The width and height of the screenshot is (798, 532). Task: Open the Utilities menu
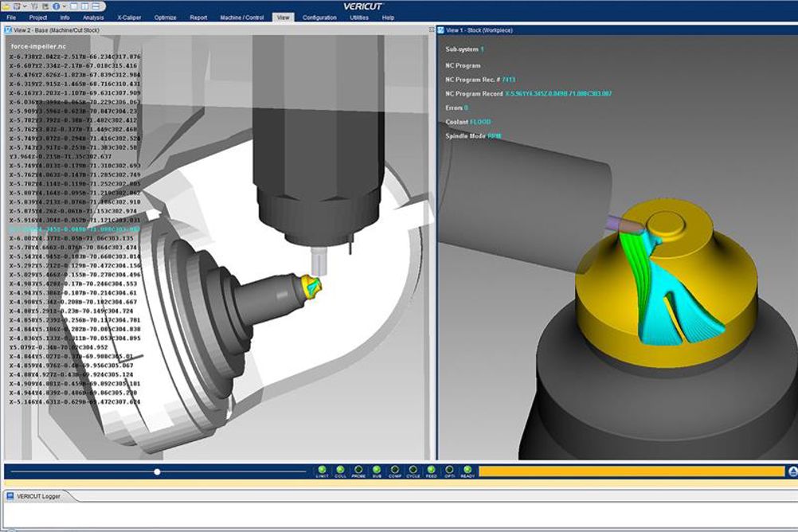[x=359, y=18]
